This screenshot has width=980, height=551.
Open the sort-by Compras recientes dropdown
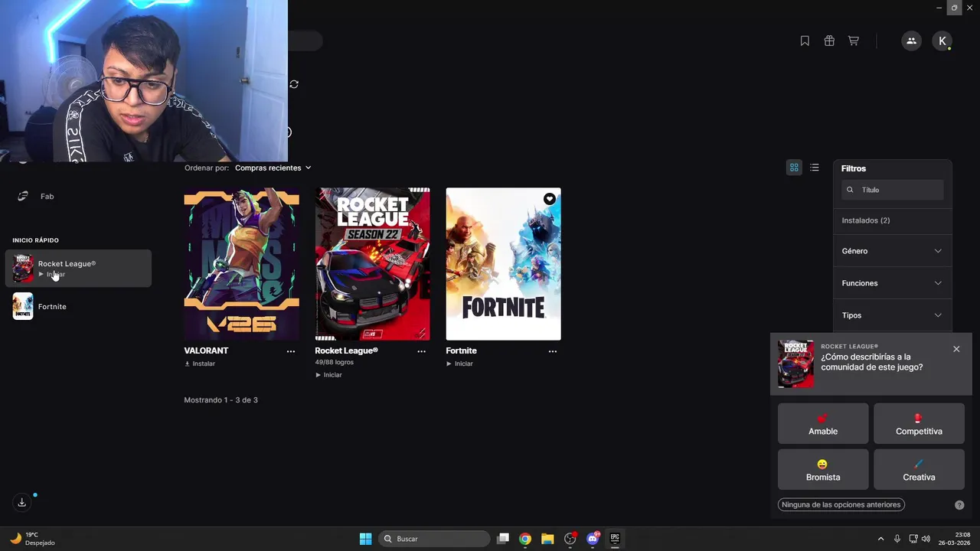[x=273, y=168]
